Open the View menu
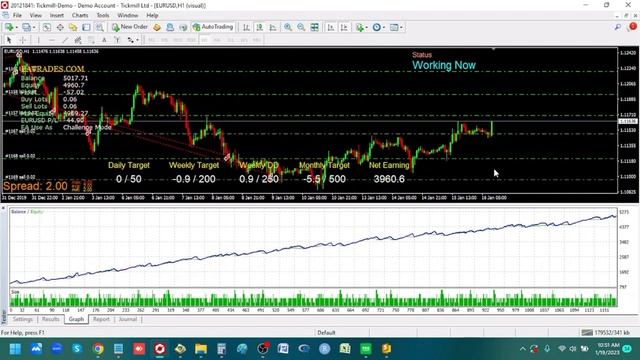This screenshot has height=360, width=640. [x=36, y=15]
